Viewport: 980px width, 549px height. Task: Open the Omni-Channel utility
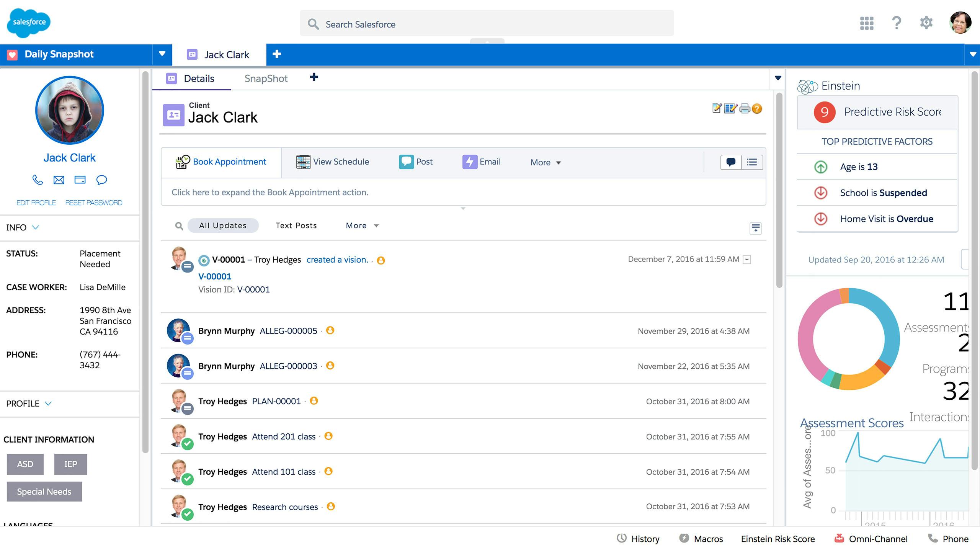871,539
